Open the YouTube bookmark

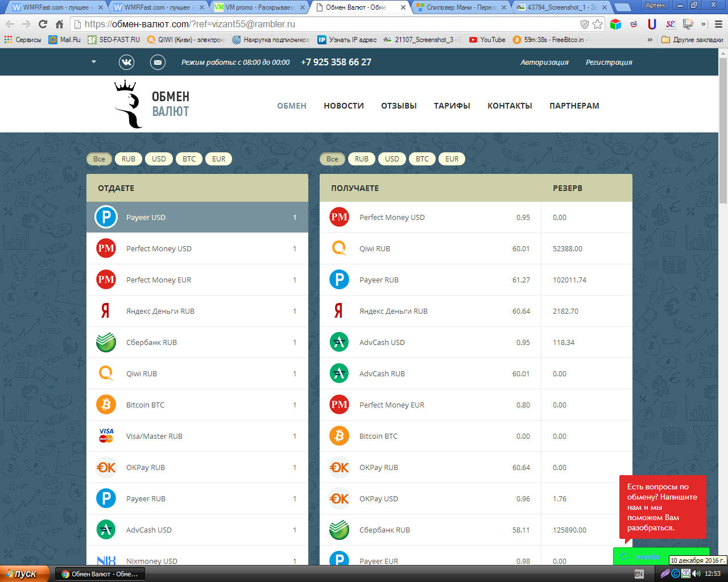click(x=487, y=40)
